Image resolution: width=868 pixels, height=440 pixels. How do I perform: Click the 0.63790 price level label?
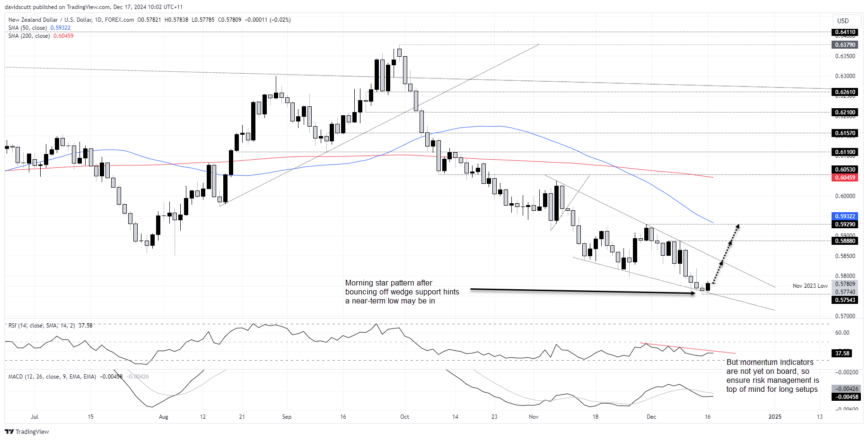click(845, 45)
